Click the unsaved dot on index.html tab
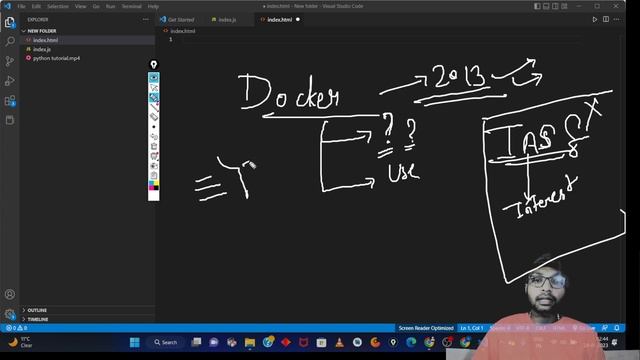Screen dimensions: 640x360 (x=298, y=20)
